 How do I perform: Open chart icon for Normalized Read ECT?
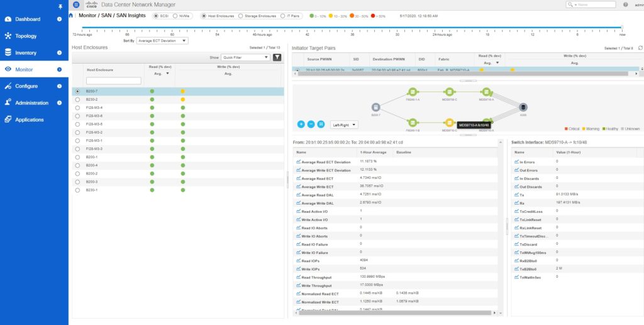[298, 294]
